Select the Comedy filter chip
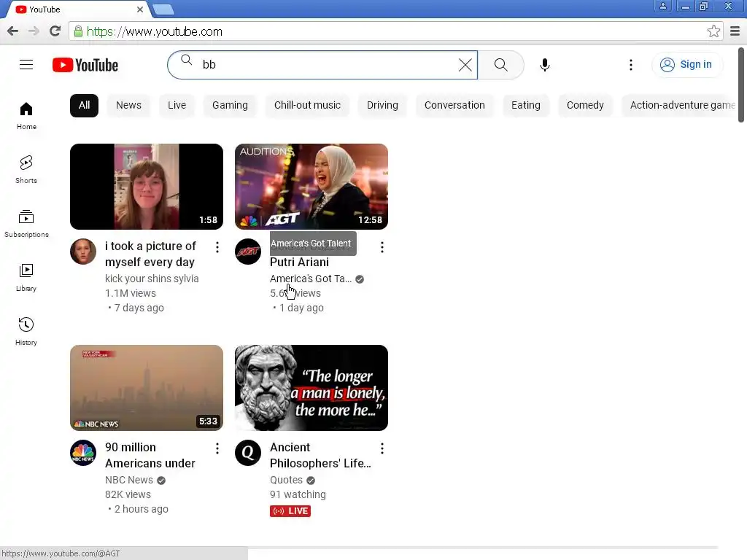Viewport: 747px width, 560px height. (585, 105)
